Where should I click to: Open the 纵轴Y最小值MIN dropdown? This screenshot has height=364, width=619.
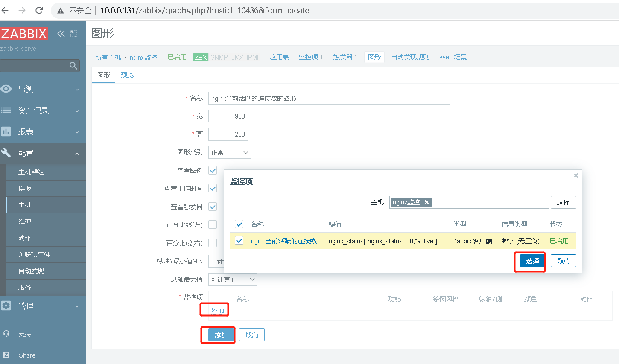point(216,261)
